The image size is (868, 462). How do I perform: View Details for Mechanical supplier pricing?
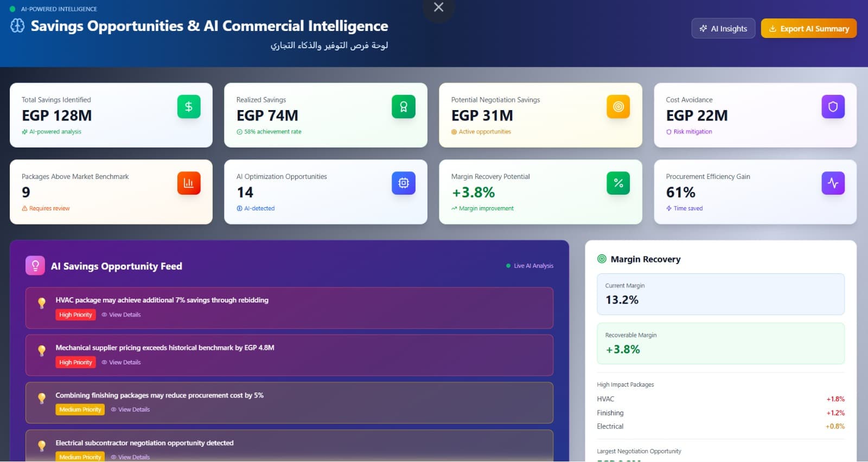(121, 362)
